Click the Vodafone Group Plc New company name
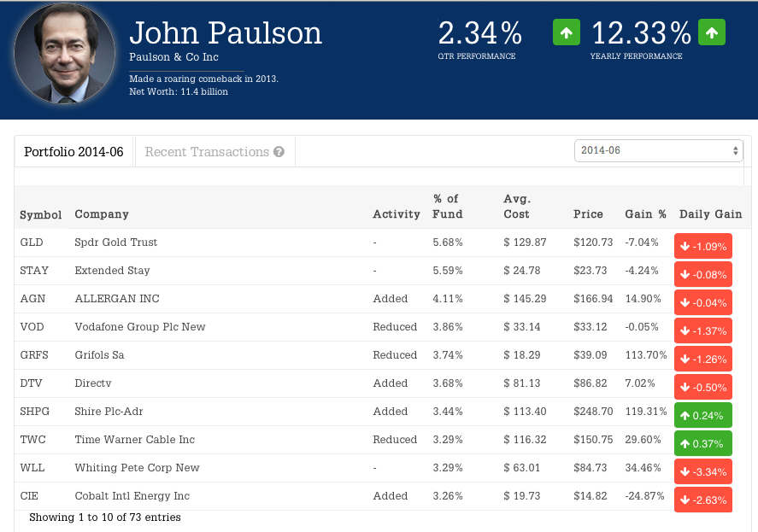 click(140, 327)
